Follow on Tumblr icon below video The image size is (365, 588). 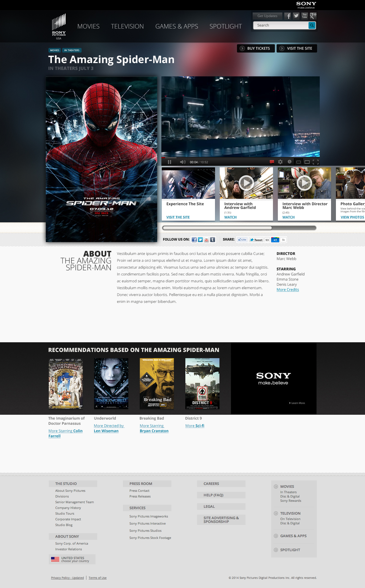[212, 239]
